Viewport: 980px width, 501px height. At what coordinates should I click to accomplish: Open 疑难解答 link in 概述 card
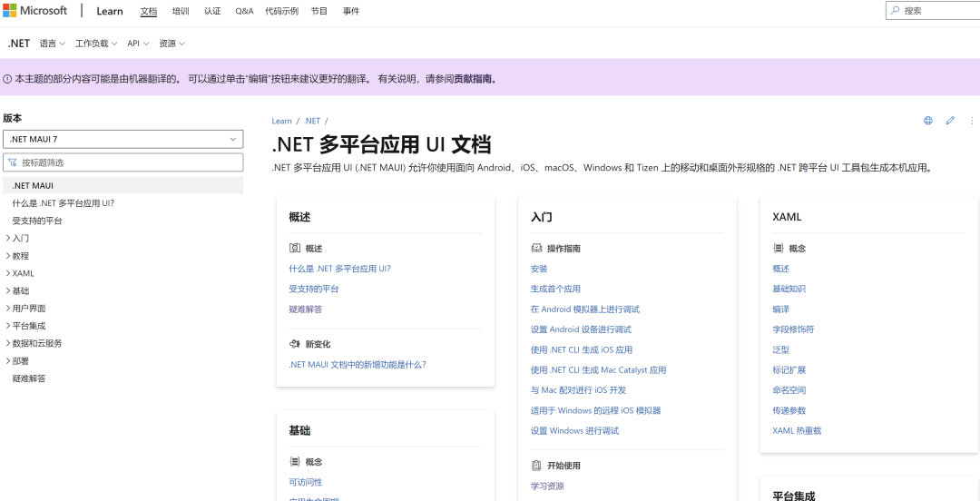click(306, 309)
